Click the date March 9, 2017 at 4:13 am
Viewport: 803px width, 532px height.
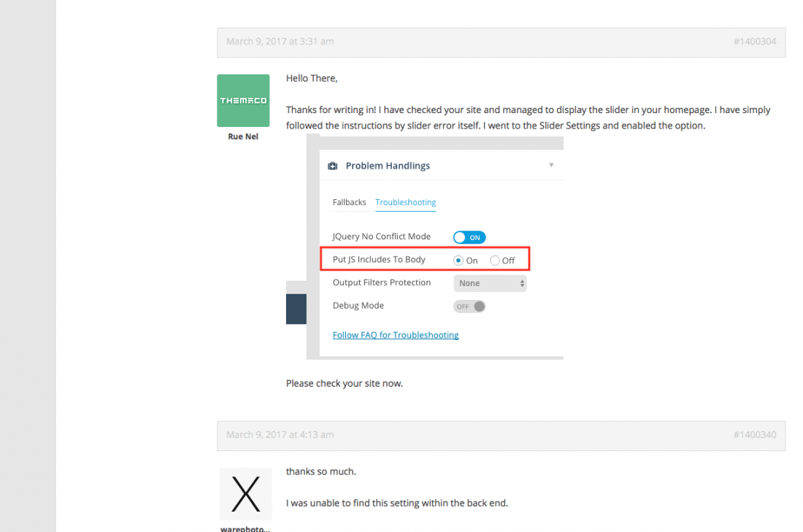coord(280,435)
